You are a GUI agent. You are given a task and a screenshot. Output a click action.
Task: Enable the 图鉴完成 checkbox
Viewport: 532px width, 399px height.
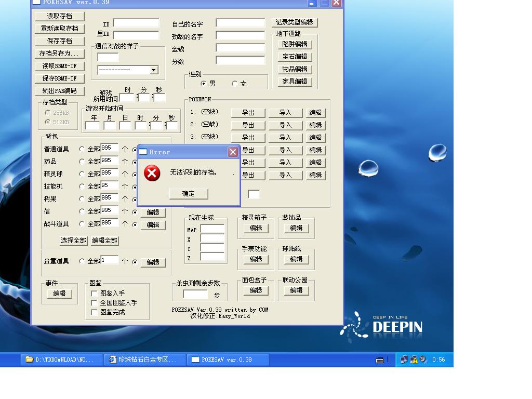(x=95, y=312)
